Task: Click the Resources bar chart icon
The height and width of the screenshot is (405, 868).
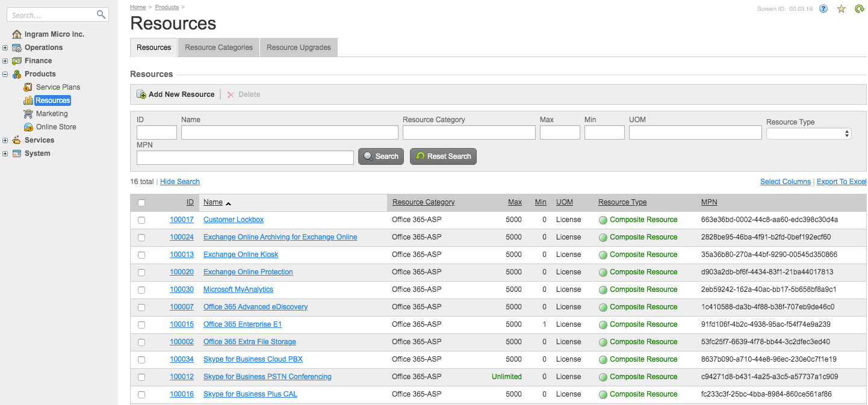Action: tap(28, 100)
